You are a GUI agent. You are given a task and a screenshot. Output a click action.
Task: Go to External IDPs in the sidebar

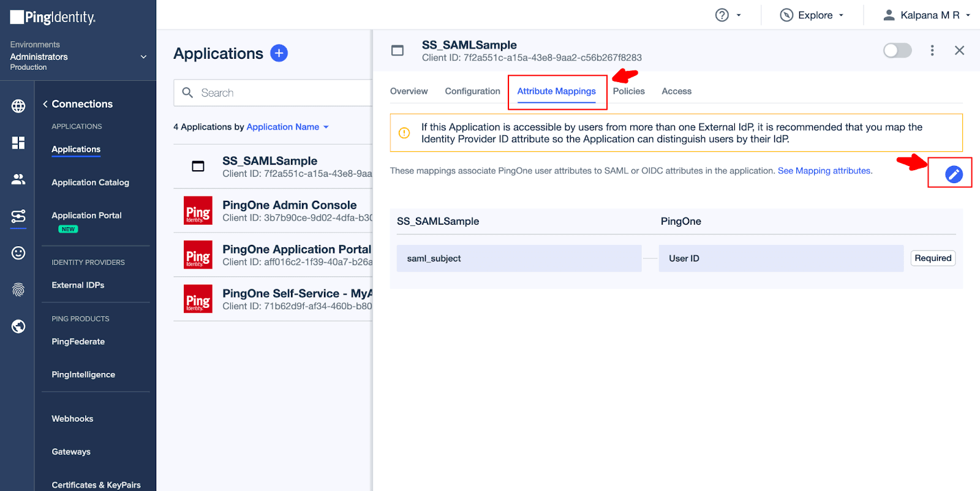tap(78, 285)
